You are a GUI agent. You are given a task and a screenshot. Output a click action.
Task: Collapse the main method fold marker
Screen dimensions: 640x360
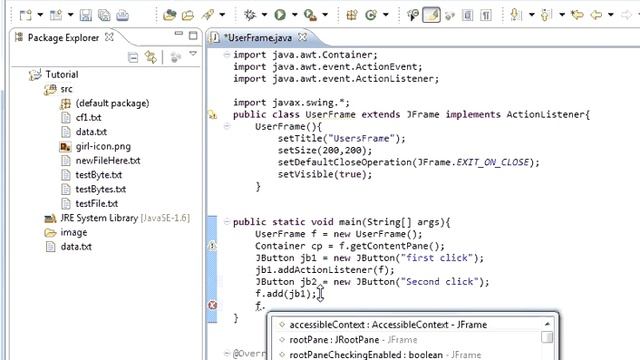coord(227,222)
